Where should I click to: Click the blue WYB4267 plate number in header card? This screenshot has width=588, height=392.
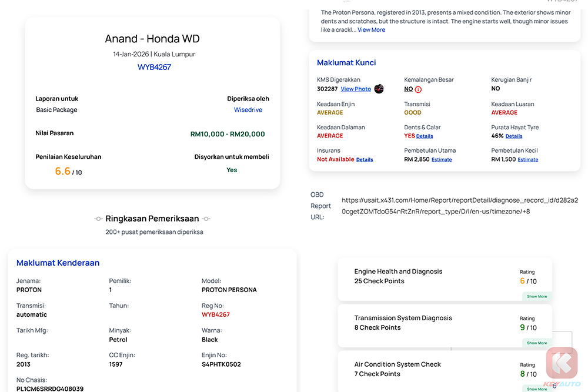154,67
